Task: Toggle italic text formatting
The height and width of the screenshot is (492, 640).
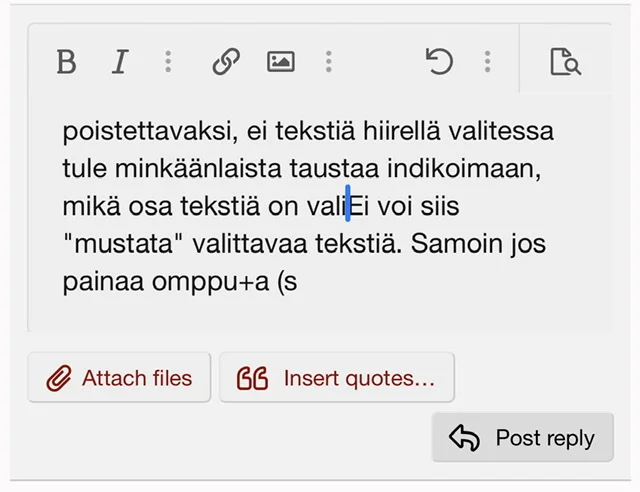Action: click(120, 62)
